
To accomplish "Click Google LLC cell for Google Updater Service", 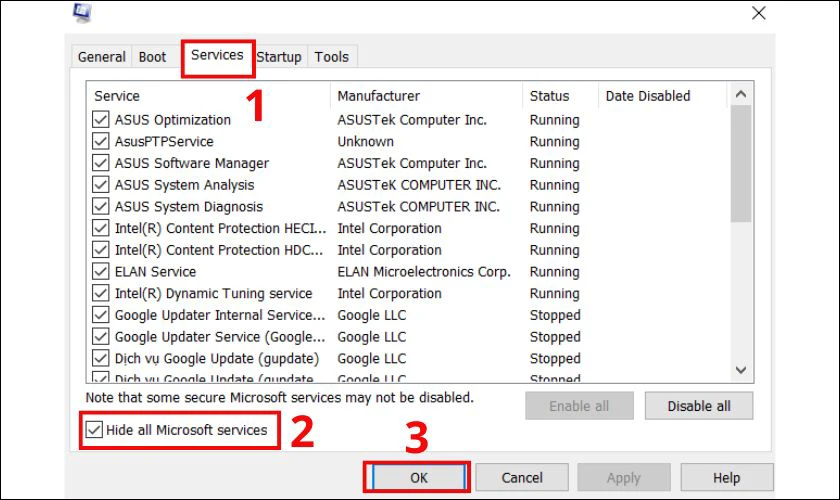I will 372,337.
